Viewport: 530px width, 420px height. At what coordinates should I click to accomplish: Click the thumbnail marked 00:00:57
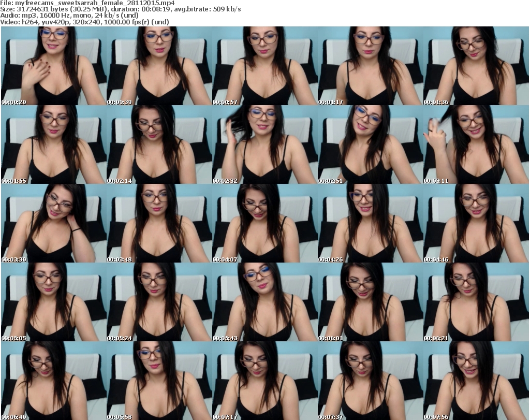tap(264, 66)
